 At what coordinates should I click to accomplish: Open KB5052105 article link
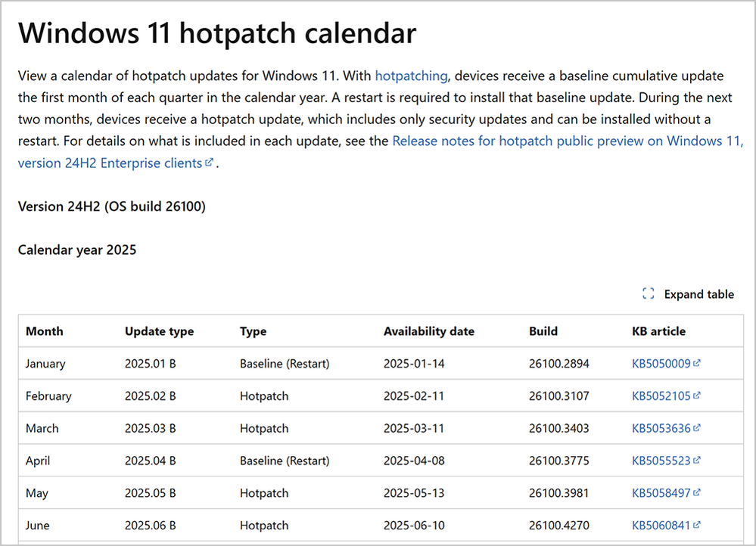click(661, 396)
